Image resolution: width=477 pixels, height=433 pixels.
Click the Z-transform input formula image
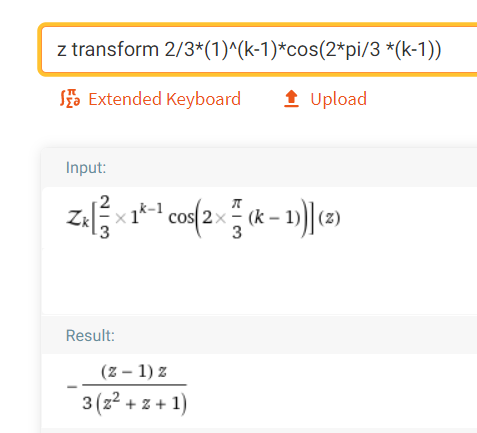pyautogui.click(x=203, y=218)
